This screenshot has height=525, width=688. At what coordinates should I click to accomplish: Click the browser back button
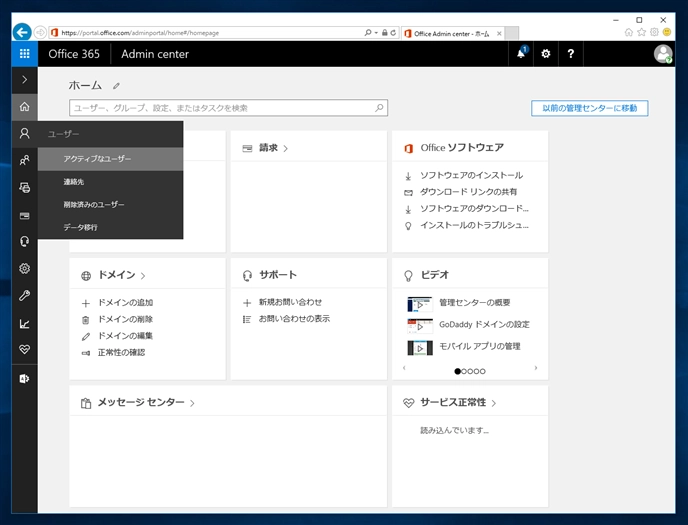(x=22, y=32)
